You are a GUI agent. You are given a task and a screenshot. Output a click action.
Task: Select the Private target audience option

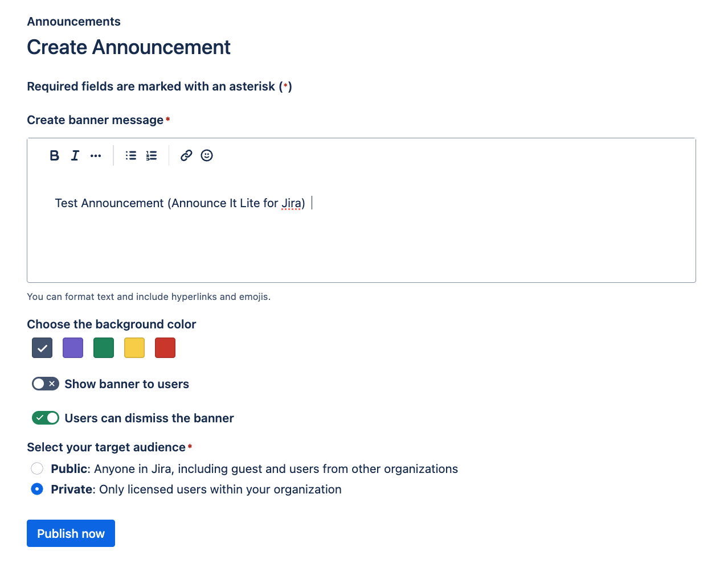(x=37, y=489)
